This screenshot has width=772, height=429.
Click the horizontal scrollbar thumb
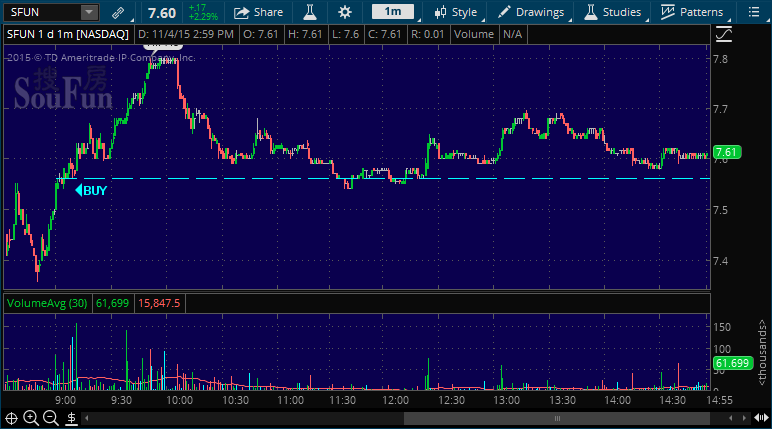click(x=557, y=419)
